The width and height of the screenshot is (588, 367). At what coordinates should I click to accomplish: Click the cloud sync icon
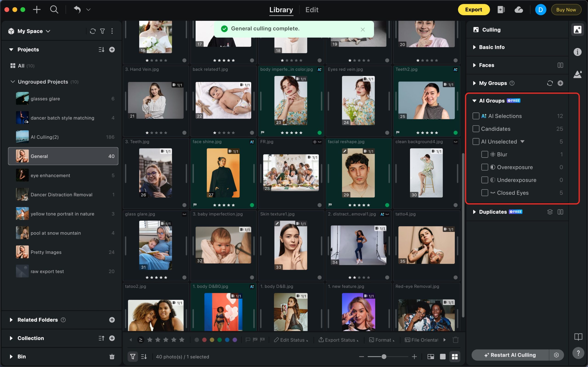click(x=519, y=10)
